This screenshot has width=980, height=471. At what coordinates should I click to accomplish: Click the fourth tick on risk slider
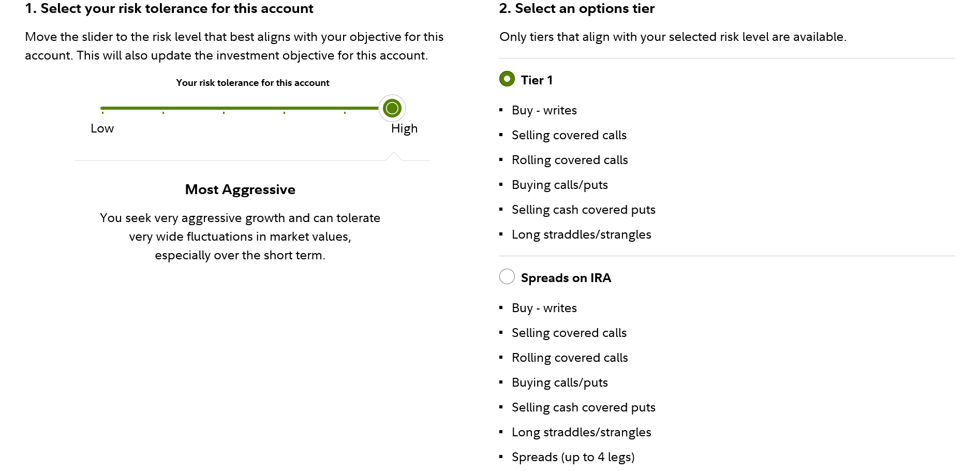(x=284, y=109)
